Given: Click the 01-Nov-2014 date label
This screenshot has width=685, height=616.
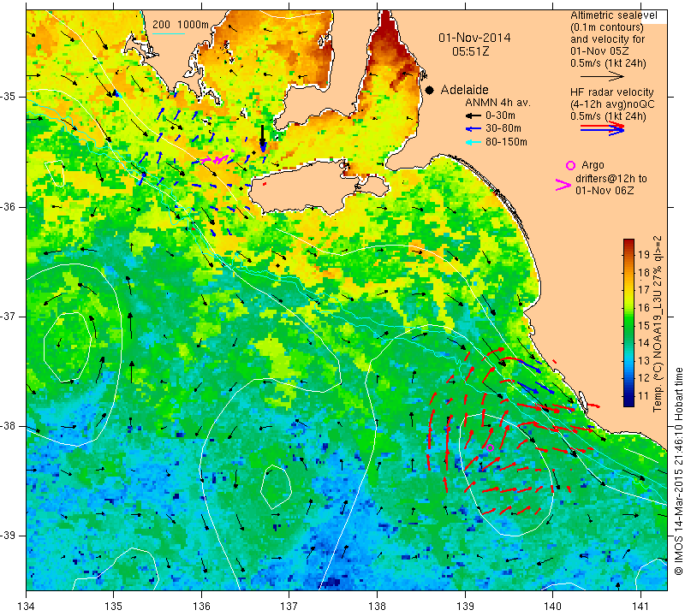Looking at the screenshot, I should coord(474,38).
